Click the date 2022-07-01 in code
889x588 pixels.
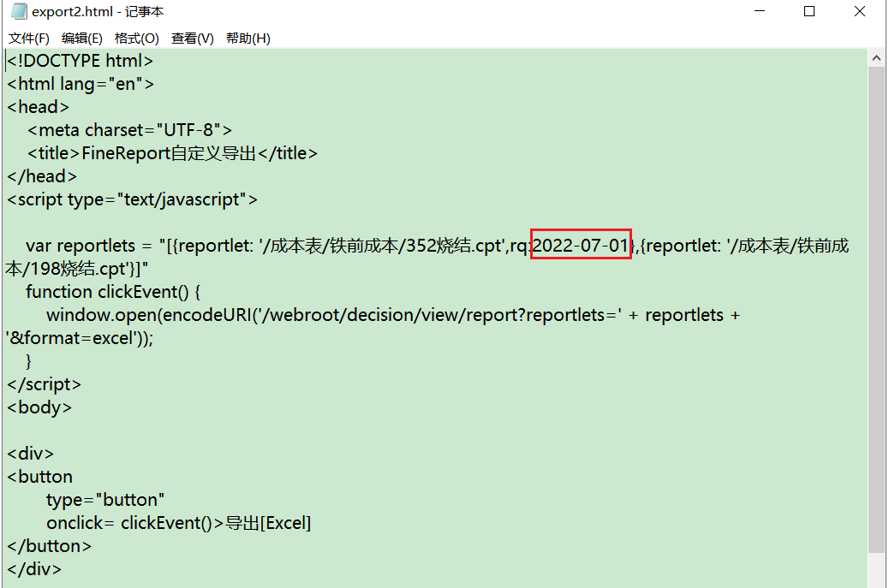coord(581,246)
